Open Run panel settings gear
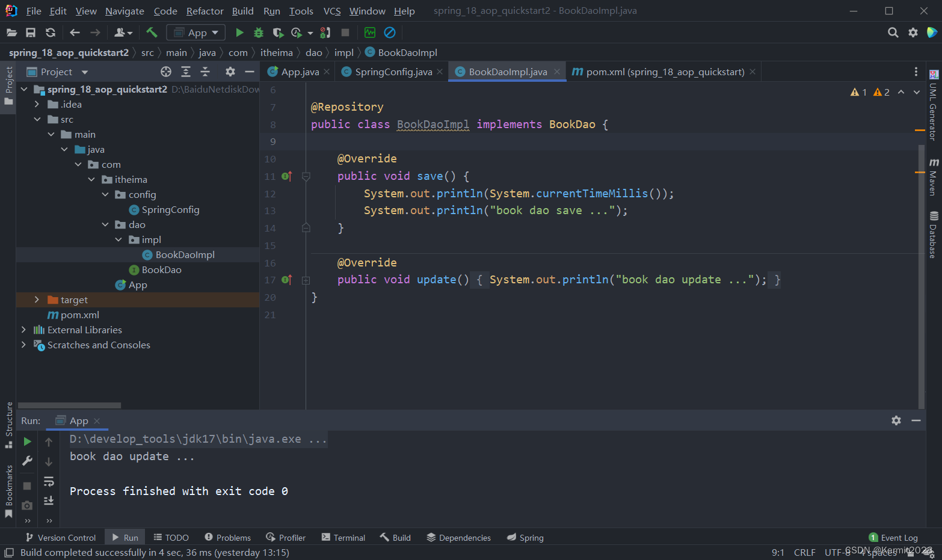Screen dimensions: 942x560 [896, 420]
